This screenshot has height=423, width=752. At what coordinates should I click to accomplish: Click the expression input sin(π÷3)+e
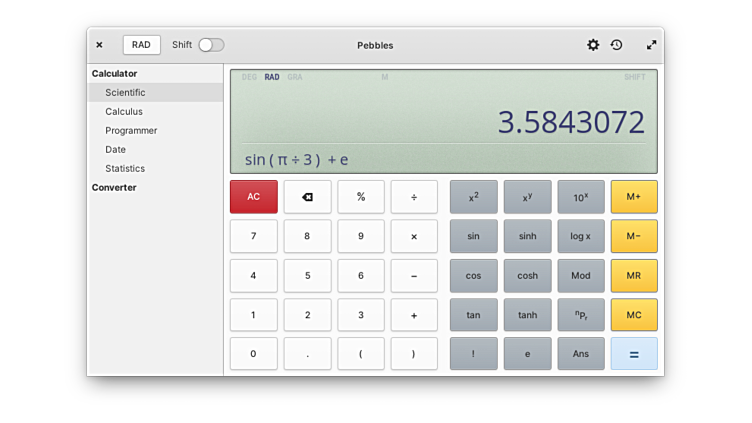pyautogui.click(x=297, y=160)
